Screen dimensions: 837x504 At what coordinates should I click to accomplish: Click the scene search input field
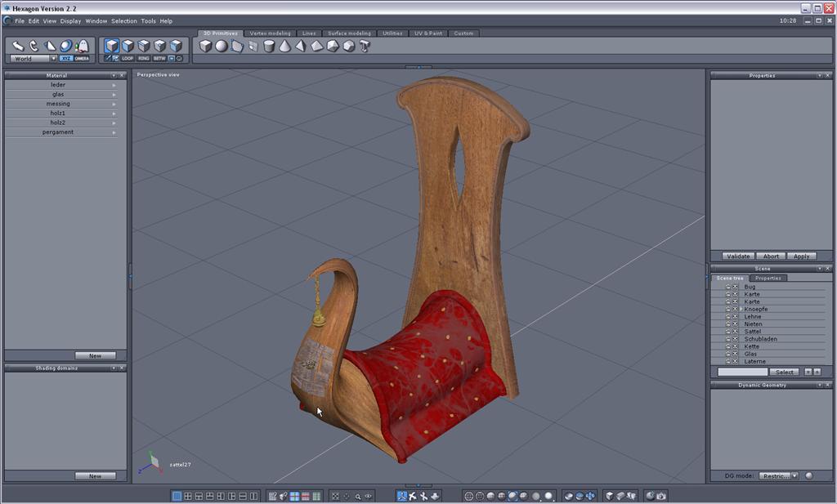(742, 372)
